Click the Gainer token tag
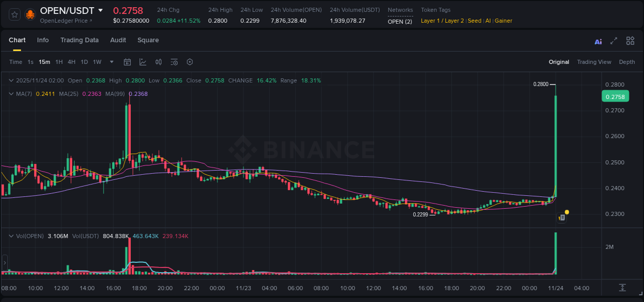644x302 pixels. pos(503,21)
